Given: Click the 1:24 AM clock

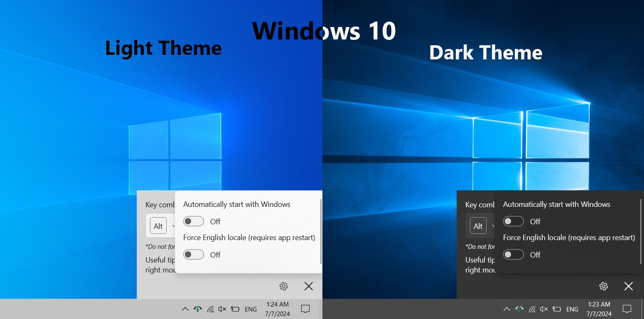Looking at the screenshot, I should (x=278, y=309).
